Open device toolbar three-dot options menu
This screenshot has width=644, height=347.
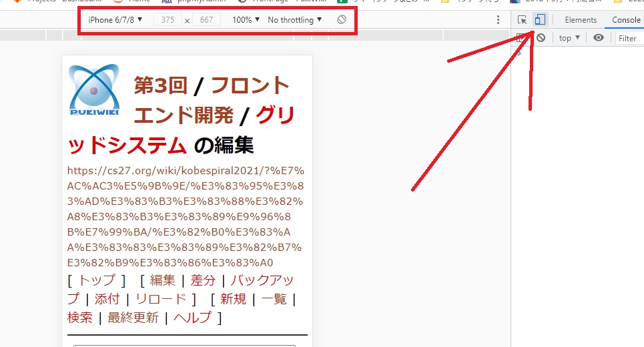point(498,20)
